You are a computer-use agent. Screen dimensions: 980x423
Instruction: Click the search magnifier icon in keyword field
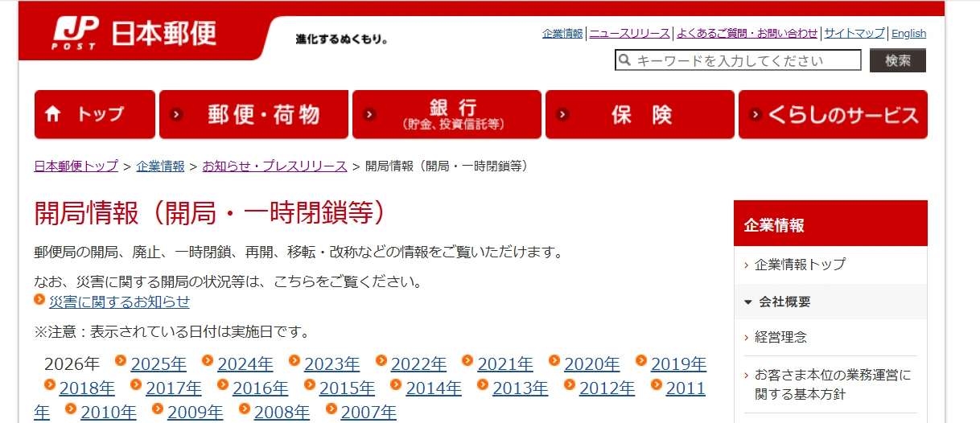tap(624, 60)
